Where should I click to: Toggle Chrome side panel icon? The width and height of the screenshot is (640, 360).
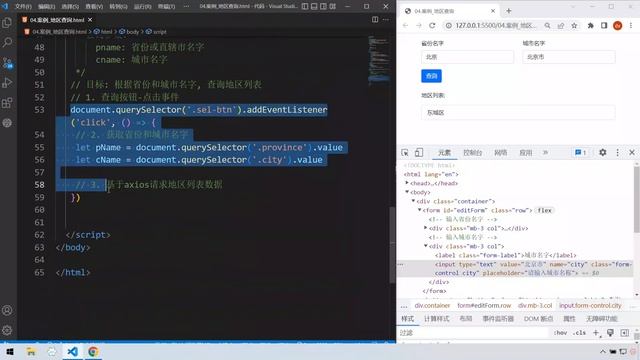coord(604,25)
